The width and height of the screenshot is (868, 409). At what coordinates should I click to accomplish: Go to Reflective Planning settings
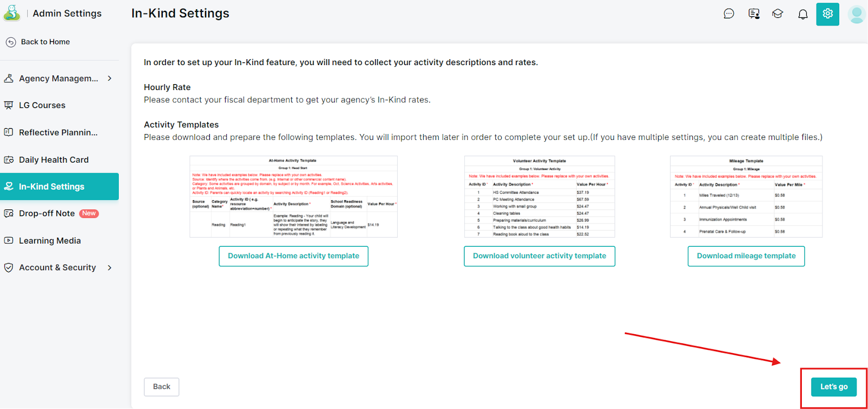click(58, 132)
